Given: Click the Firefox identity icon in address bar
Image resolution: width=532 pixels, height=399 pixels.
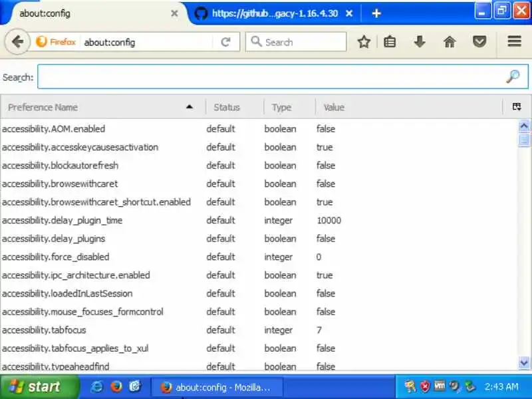Looking at the screenshot, I should [41, 42].
